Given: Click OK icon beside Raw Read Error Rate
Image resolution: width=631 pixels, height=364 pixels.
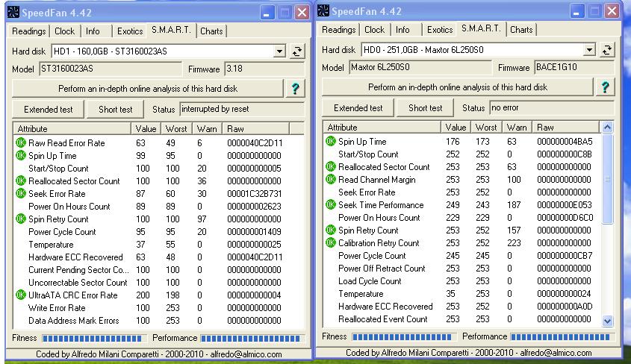Looking at the screenshot, I should [x=20, y=142].
